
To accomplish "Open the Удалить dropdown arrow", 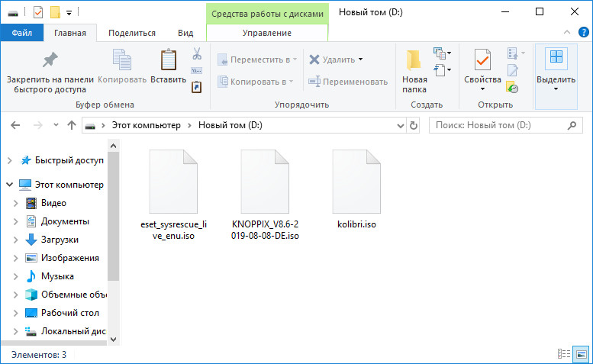I will click(x=360, y=60).
